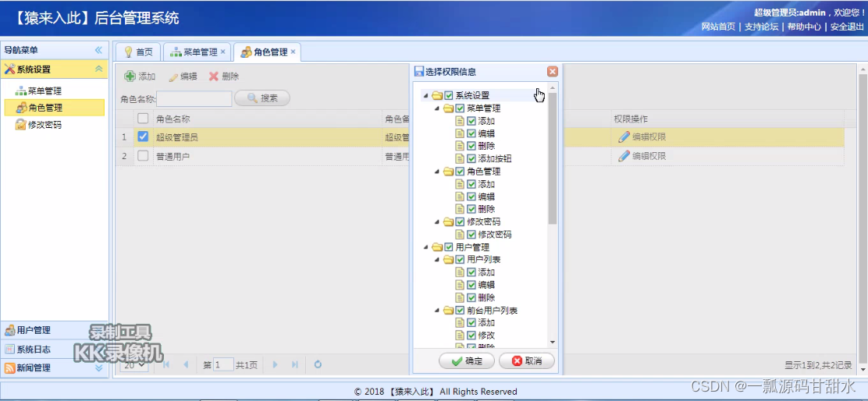Screen dimensions: 868x401
Task: Close the 选择权限信息 dialog
Action: click(x=553, y=71)
